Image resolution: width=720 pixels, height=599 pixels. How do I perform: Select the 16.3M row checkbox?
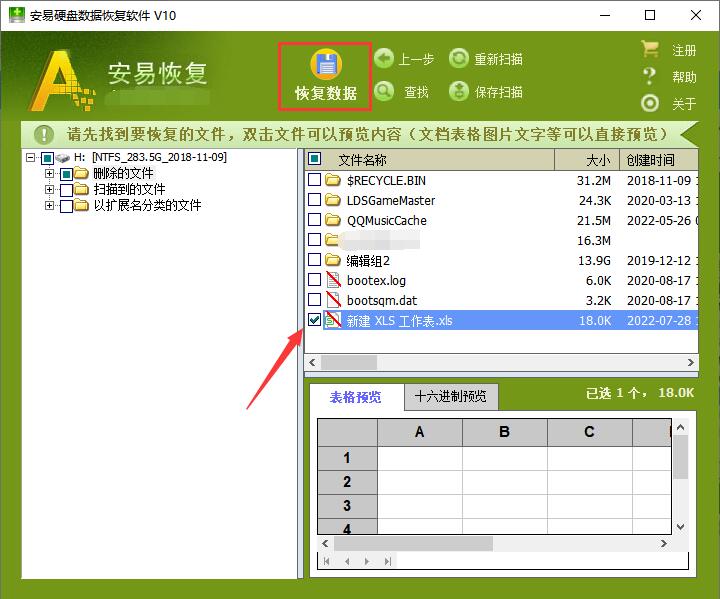pos(315,240)
